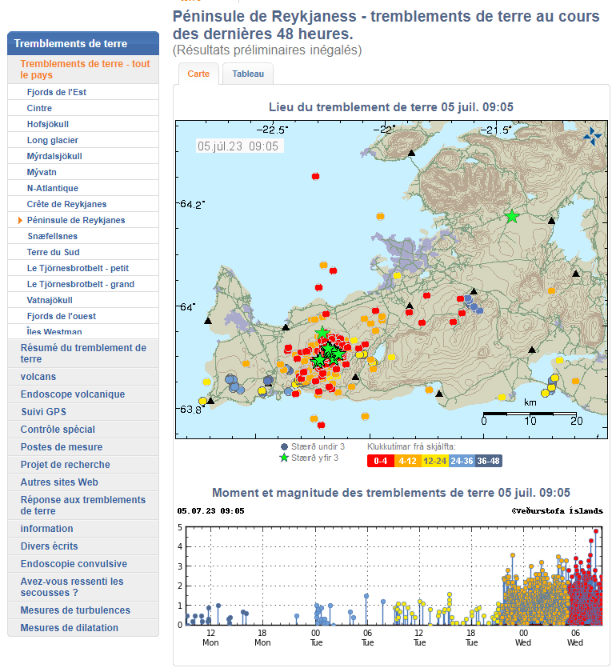Viewport: 616px width, 672px height.
Task: Switch to the Tableau tab
Action: (x=247, y=74)
